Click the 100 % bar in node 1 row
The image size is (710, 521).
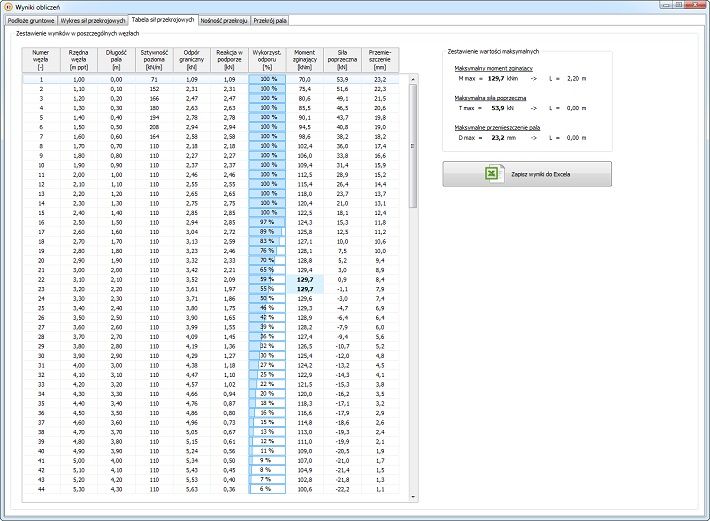pos(267,79)
